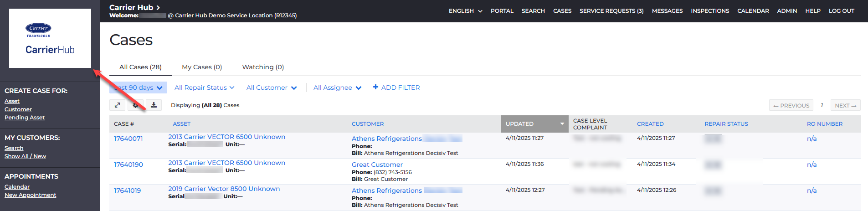This screenshot has width=868, height=211.
Task: Open 2019 Carrier Vector 8500 Unknown asset
Action: [x=224, y=189]
